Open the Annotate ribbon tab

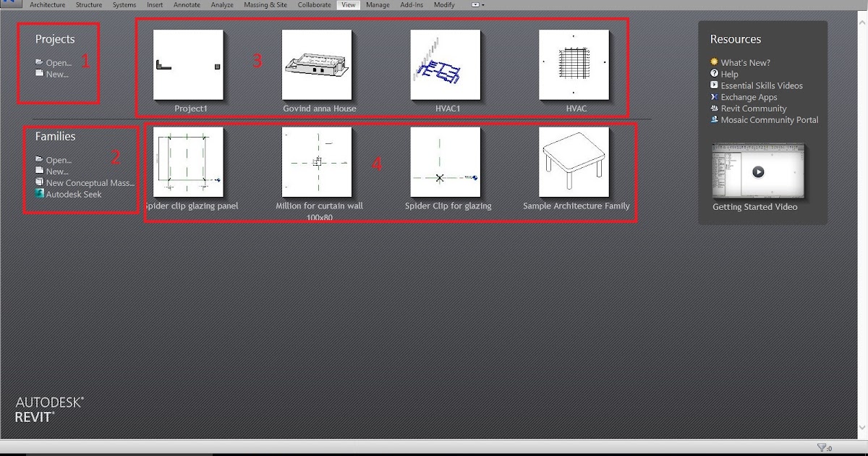[x=187, y=5]
